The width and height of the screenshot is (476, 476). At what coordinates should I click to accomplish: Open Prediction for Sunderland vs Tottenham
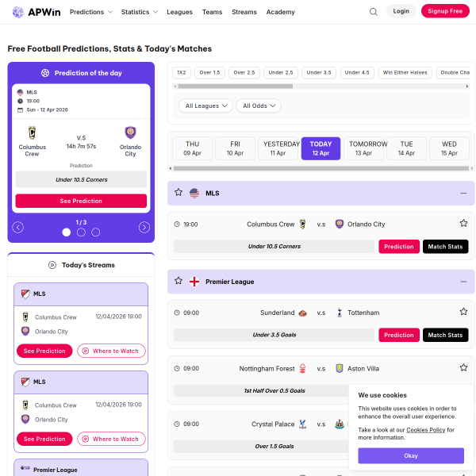click(x=399, y=335)
